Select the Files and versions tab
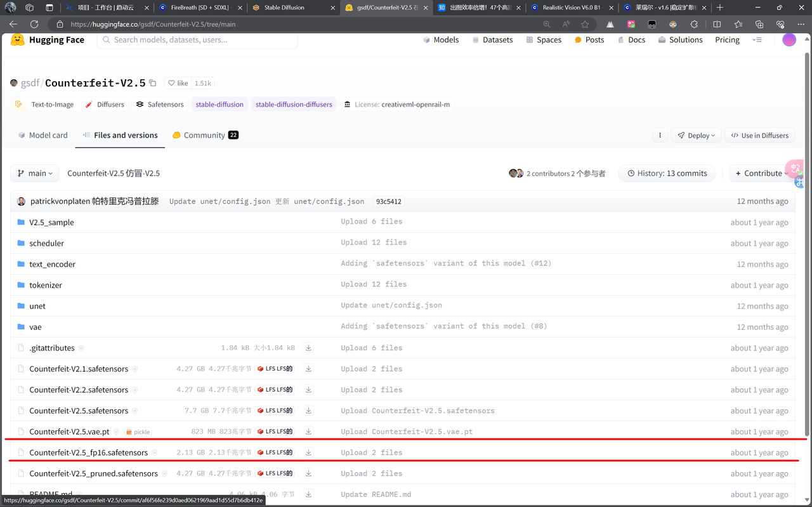 pyautogui.click(x=120, y=135)
